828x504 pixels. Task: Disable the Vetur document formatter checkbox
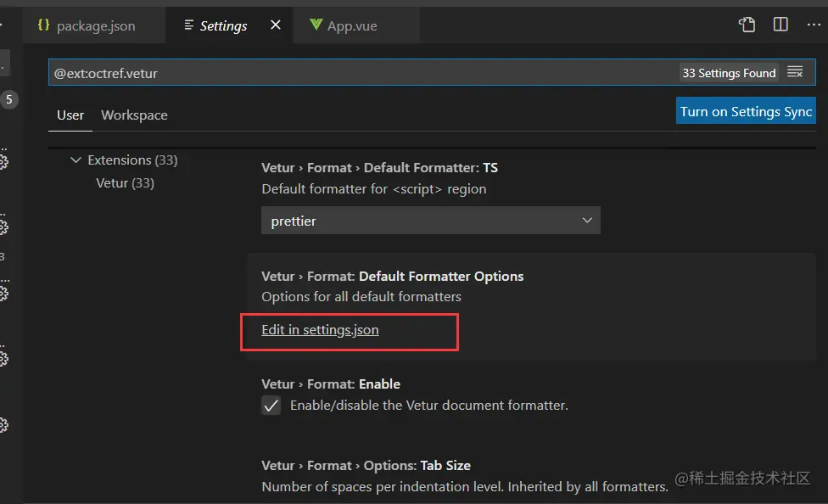pos(271,406)
